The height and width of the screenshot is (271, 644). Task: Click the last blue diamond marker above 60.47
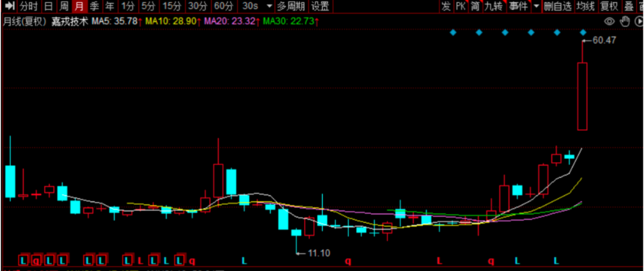tap(583, 32)
